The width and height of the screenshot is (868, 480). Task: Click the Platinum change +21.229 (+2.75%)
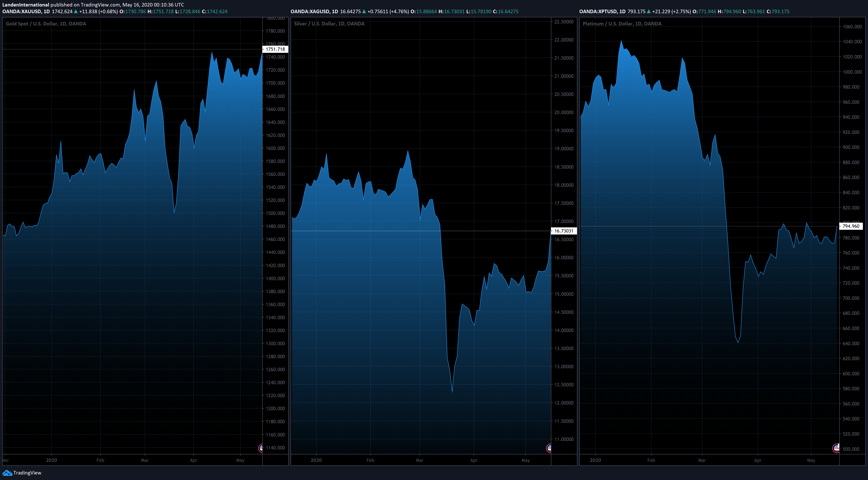pyautogui.click(x=671, y=11)
